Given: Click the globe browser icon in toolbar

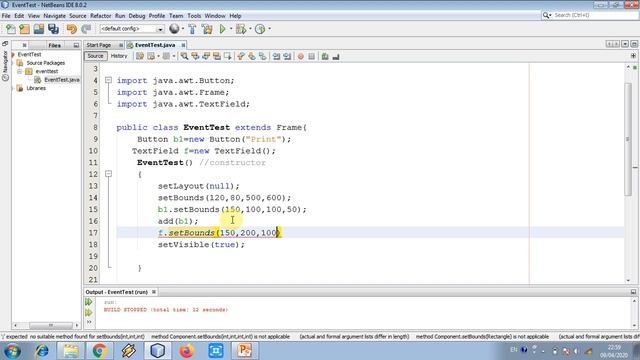Looking at the screenshot, I should pyautogui.click(x=174, y=29).
